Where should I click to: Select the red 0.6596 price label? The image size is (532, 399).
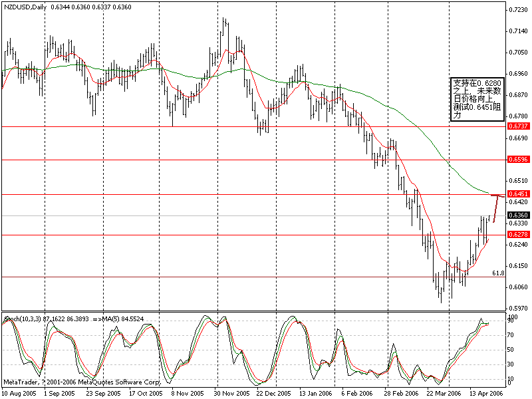click(519, 160)
